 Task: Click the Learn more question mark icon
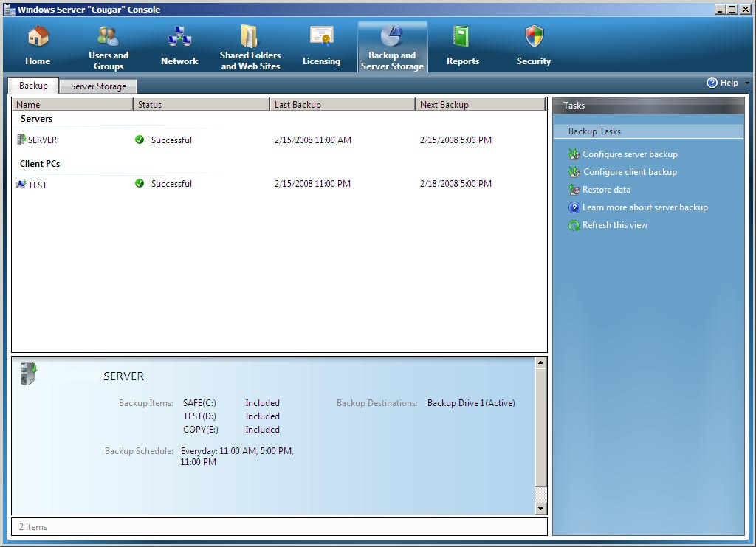pos(574,207)
